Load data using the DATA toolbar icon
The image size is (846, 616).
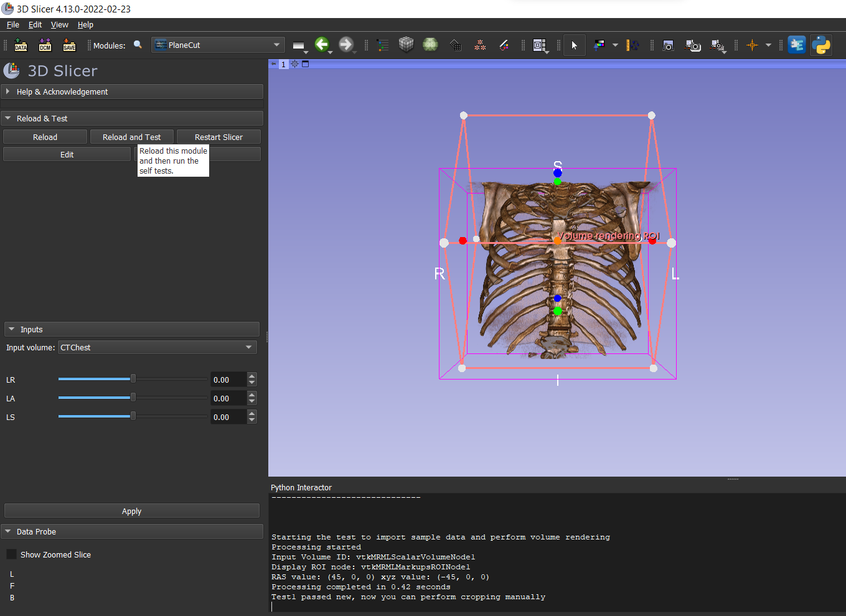pos(21,45)
